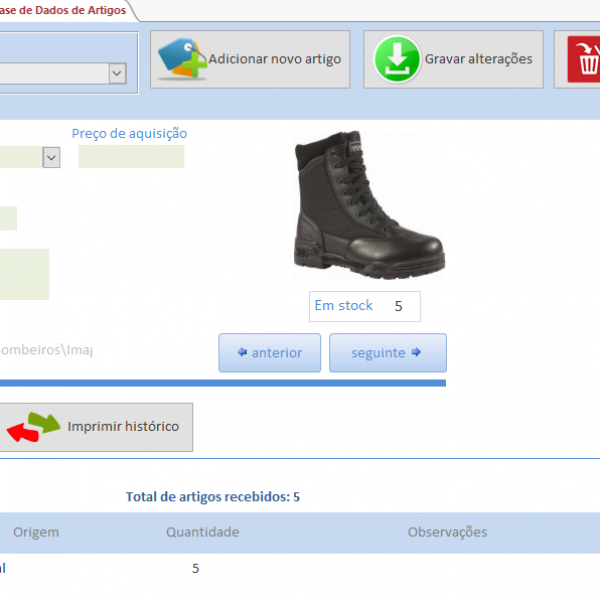Click the red trash bin delete icon

(x=584, y=60)
